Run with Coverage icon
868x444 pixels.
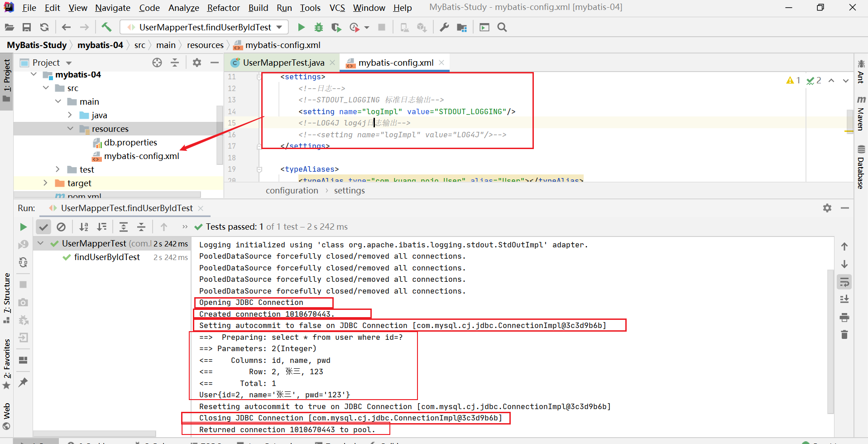[x=336, y=27]
